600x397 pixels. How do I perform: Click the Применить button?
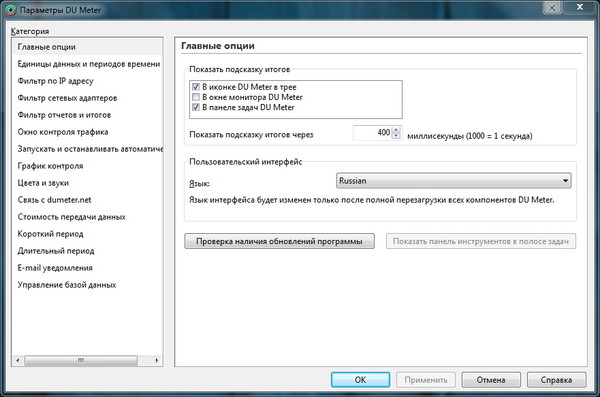point(426,380)
